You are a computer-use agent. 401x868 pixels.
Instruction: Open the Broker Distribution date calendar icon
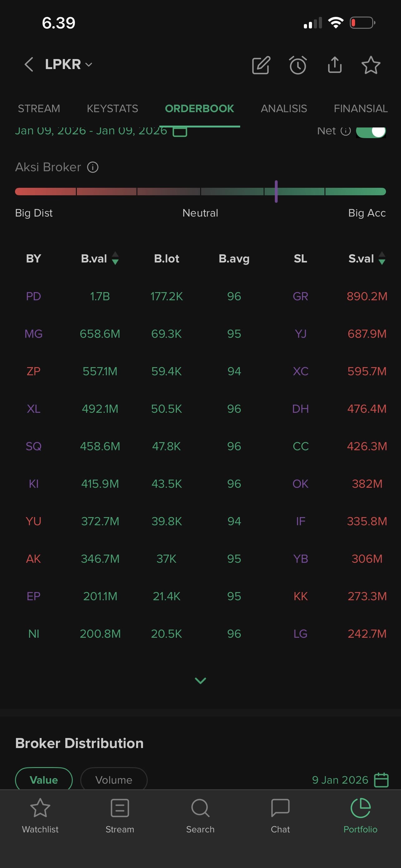click(x=381, y=780)
